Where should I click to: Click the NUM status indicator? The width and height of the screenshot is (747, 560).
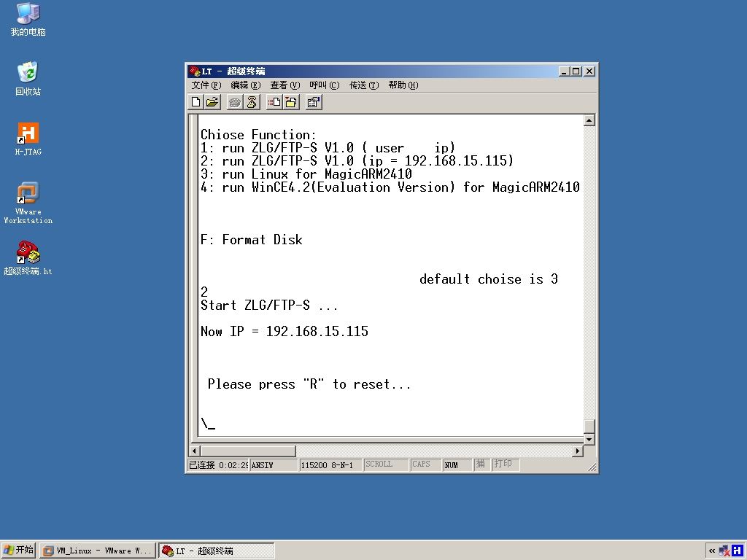pyautogui.click(x=457, y=465)
